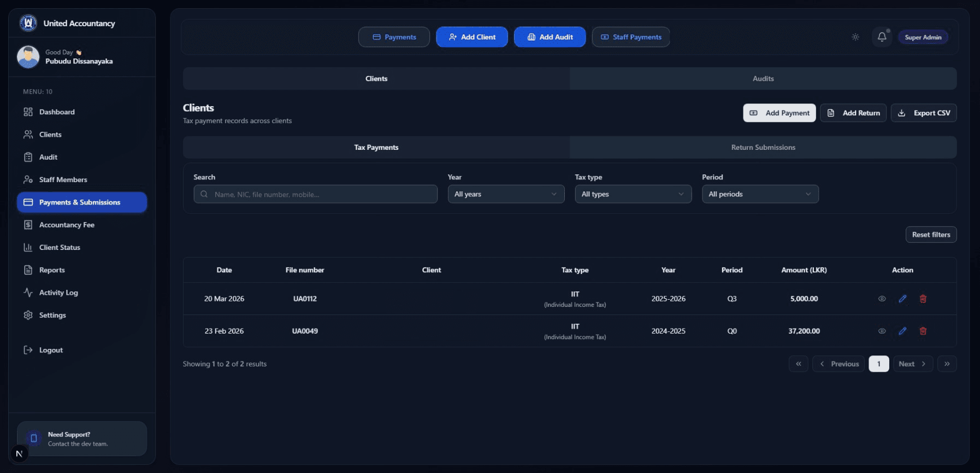Open the Activity Log

tap(82, 293)
